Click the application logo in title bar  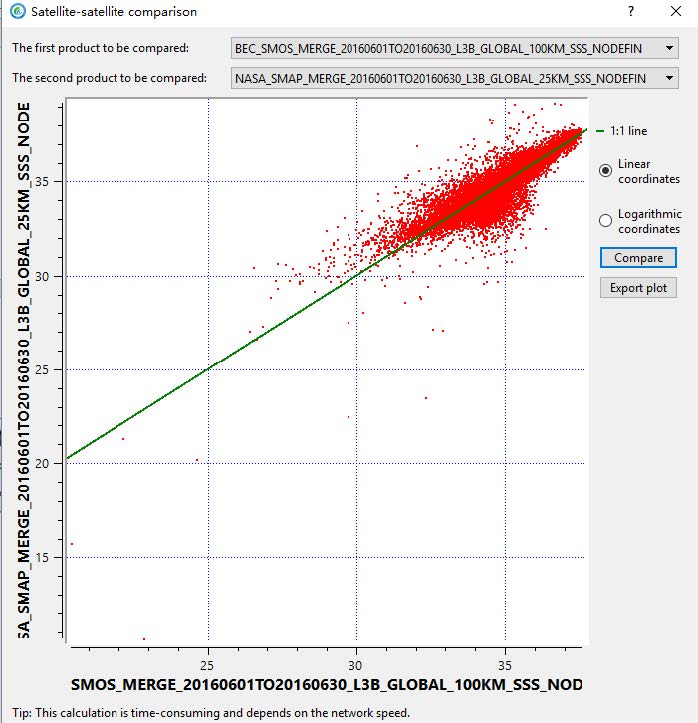pos(18,11)
